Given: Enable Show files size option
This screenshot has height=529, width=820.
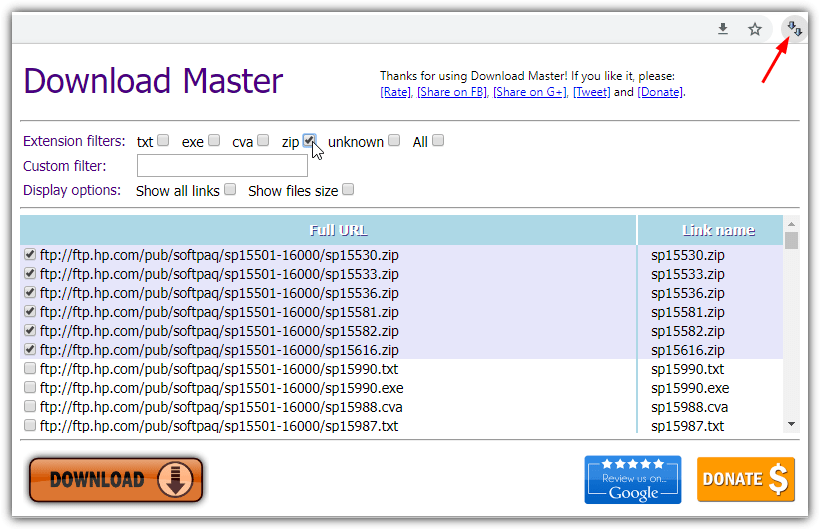Looking at the screenshot, I should (348, 190).
